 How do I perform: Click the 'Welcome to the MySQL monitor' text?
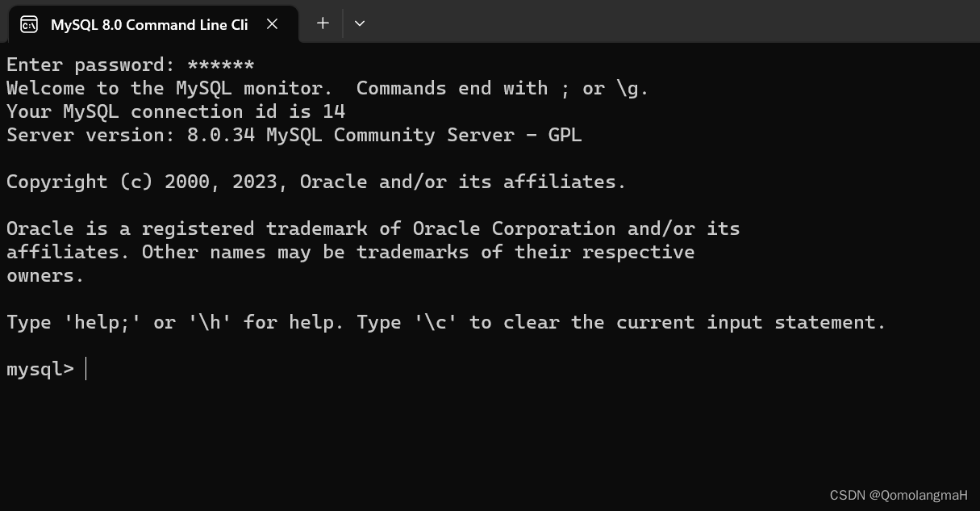pos(169,88)
